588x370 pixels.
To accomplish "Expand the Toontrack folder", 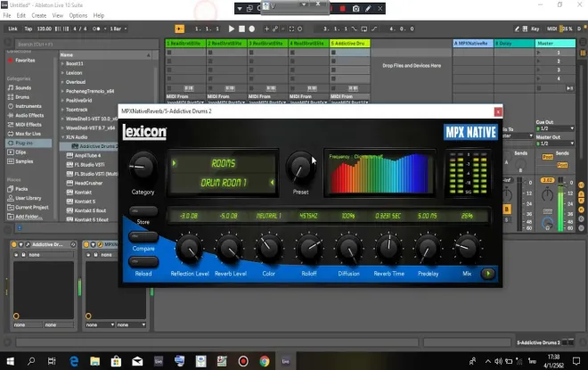I will pos(62,110).
